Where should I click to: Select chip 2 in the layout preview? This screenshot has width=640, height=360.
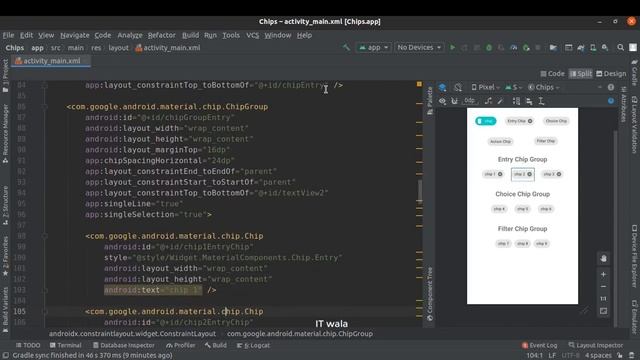pyautogui.click(x=522, y=174)
